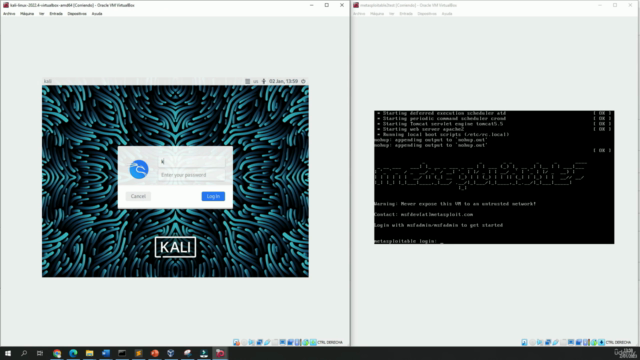Focus the username field on Kali login
This screenshot has width=640, height=360.
192,162
